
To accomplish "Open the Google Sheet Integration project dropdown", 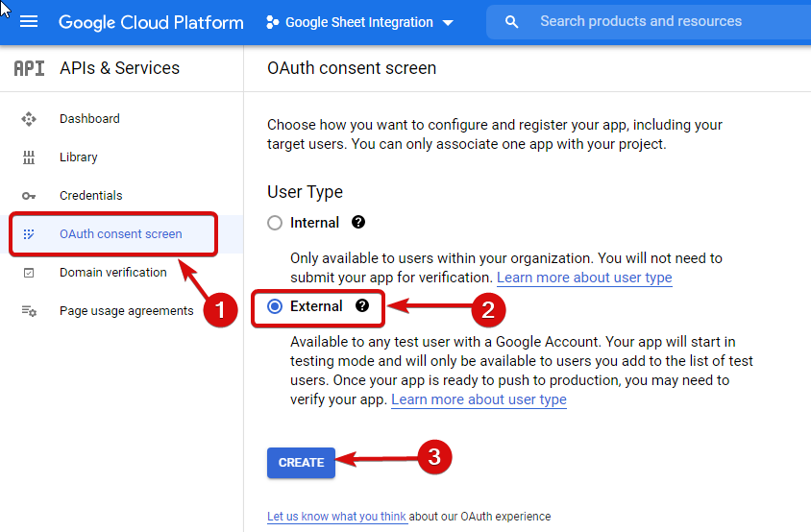I will [359, 22].
